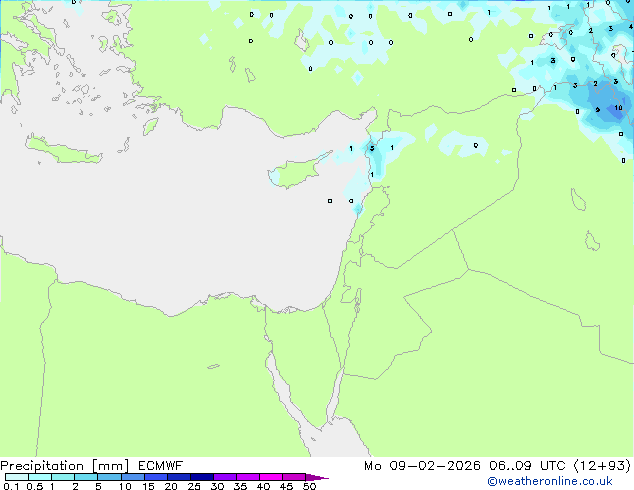Click the '5' value on the Syrian coast
The image size is (634, 490).
[372, 148]
